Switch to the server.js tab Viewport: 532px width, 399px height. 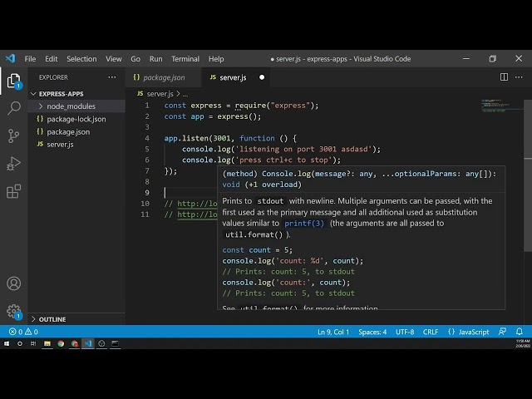point(236,77)
